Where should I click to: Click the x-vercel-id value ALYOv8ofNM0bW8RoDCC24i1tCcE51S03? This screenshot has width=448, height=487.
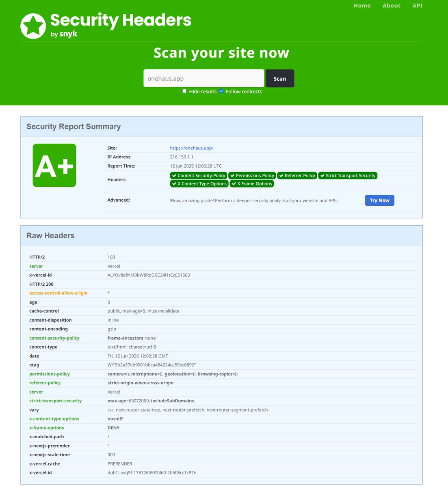[149, 275]
